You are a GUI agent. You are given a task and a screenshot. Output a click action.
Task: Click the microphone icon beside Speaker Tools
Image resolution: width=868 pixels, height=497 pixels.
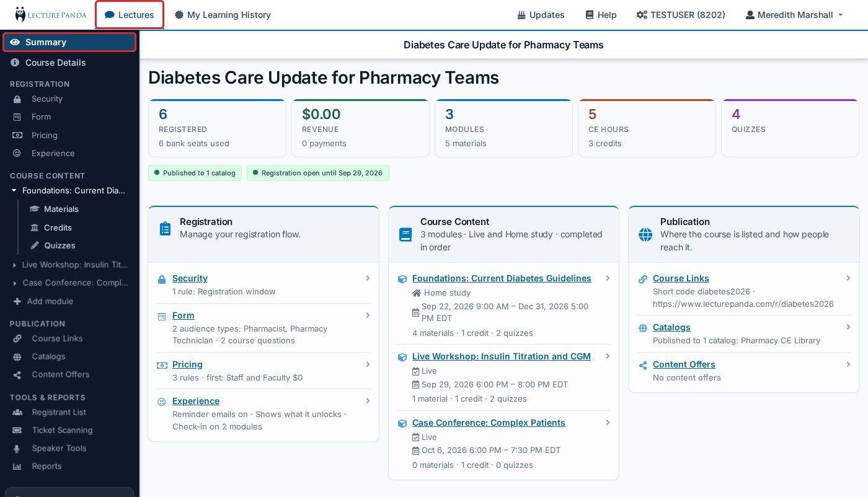click(17, 449)
